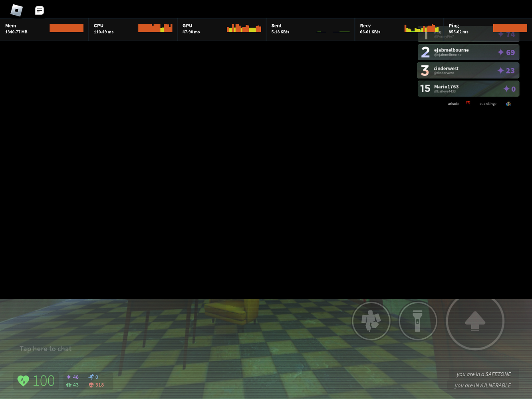This screenshot has width=532, height=399.
Task: Tap the Mem usage graph
Action: coord(66,28)
